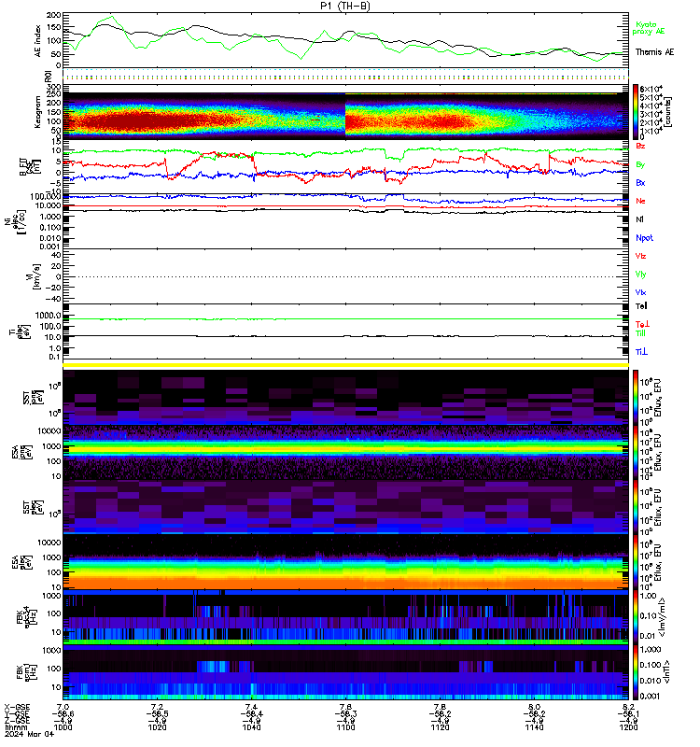This screenshot has height=747, width=700.
Task: Click the red "Ne" legend label
Action: (x=640, y=201)
